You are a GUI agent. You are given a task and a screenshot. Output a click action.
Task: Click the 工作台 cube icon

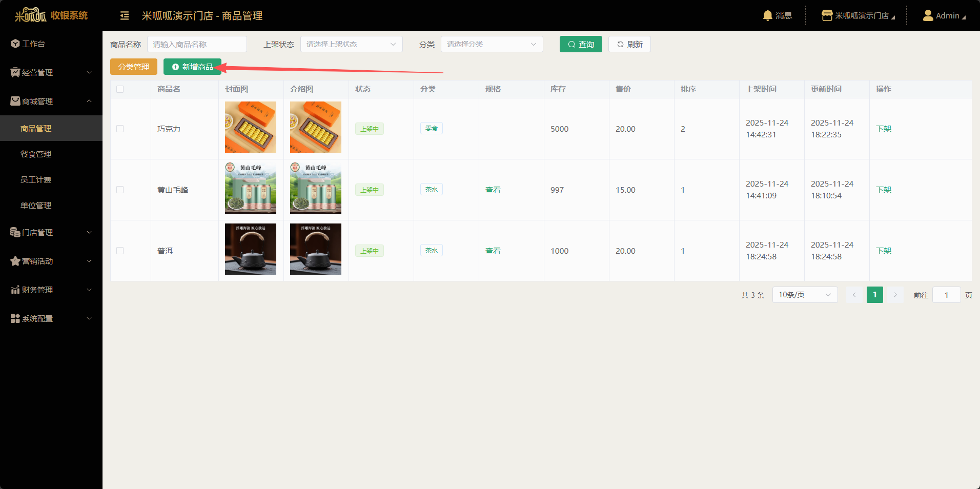tap(15, 44)
